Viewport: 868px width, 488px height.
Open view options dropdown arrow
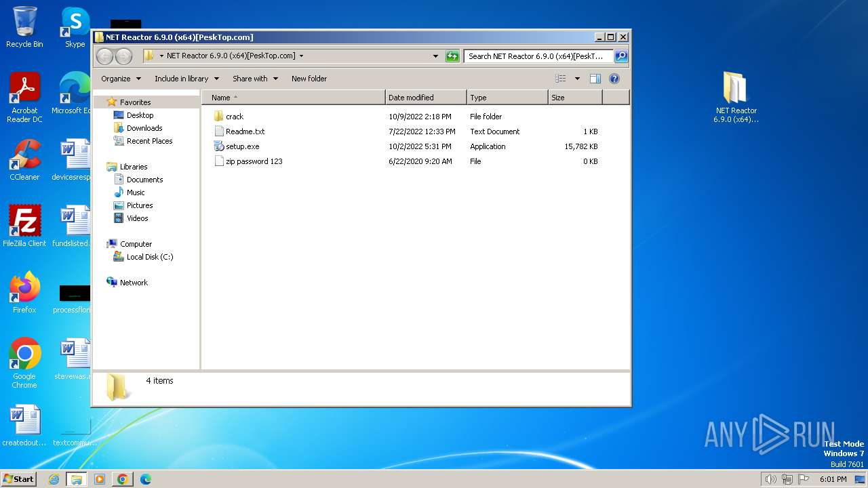tap(577, 79)
